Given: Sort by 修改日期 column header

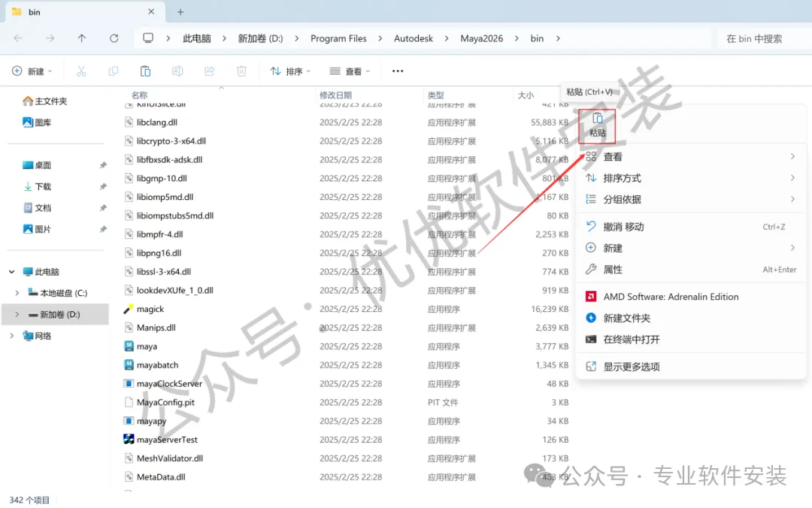Looking at the screenshot, I should coord(335,95).
